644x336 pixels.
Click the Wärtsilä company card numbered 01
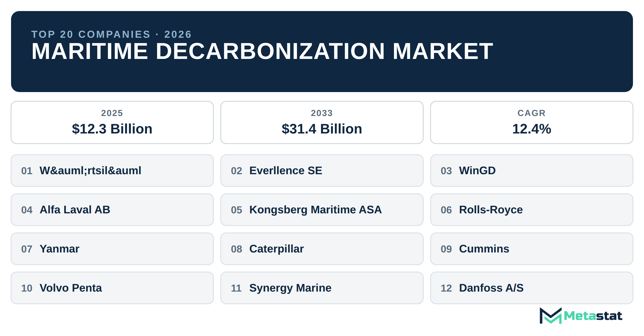(112, 170)
